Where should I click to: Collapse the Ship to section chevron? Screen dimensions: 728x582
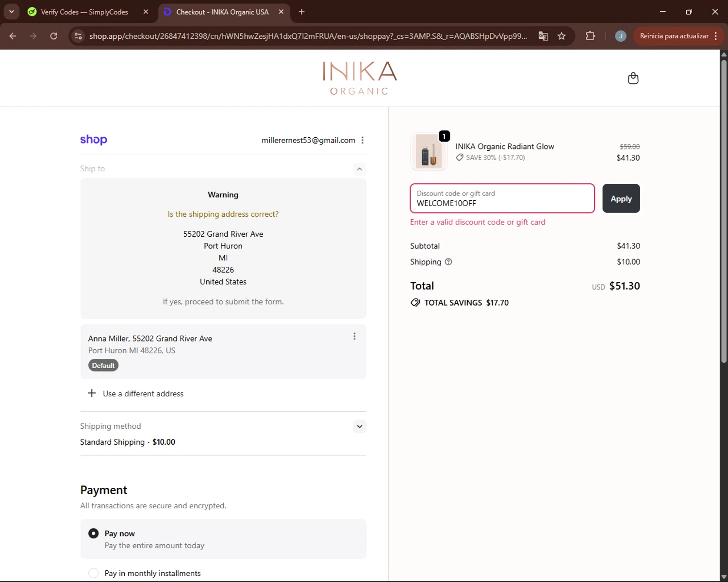pyautogui.click(x=360, y=169)
